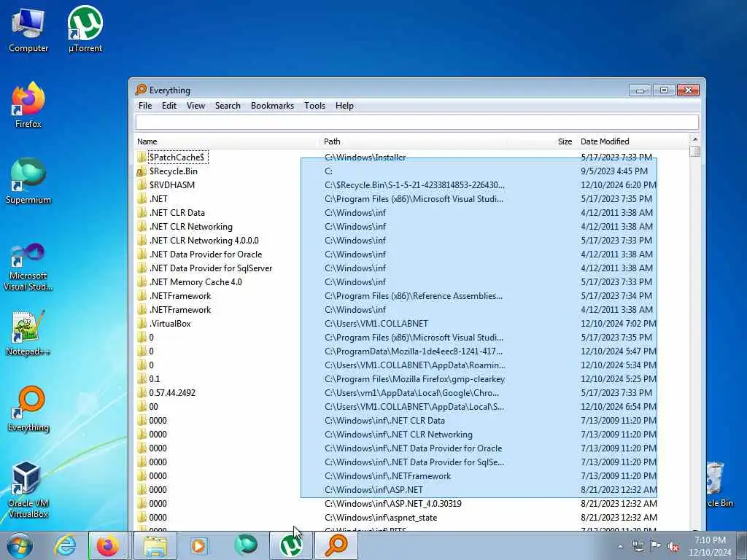Select the Oracle VM VirtualBox desktop shortcut
Screen dimensions: 747x560
point(28,491)
